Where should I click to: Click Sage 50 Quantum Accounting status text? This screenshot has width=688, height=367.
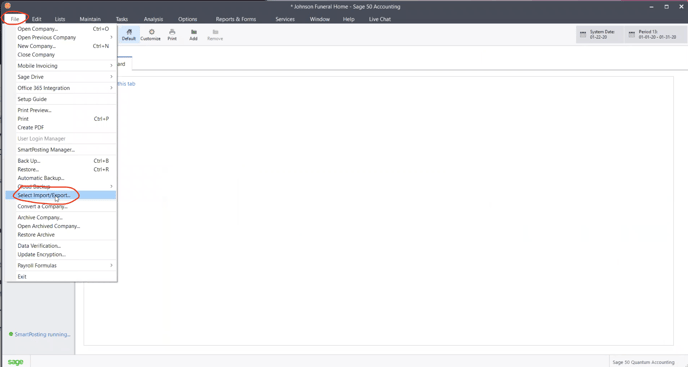[643, 362]
